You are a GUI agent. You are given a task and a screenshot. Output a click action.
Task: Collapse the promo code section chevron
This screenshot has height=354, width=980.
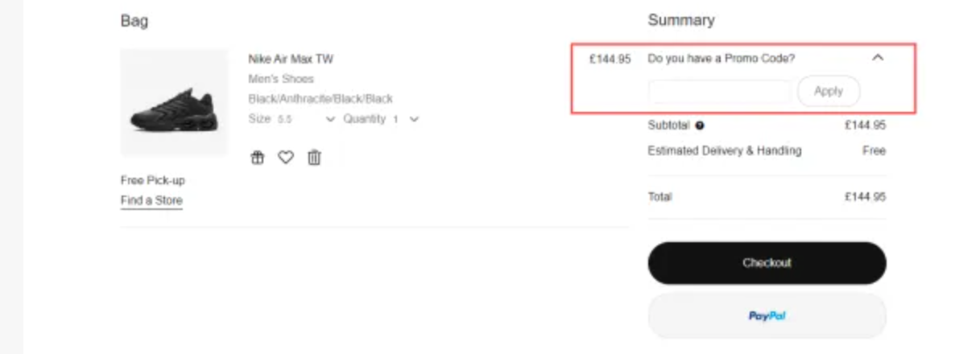[x=878, y=58]
